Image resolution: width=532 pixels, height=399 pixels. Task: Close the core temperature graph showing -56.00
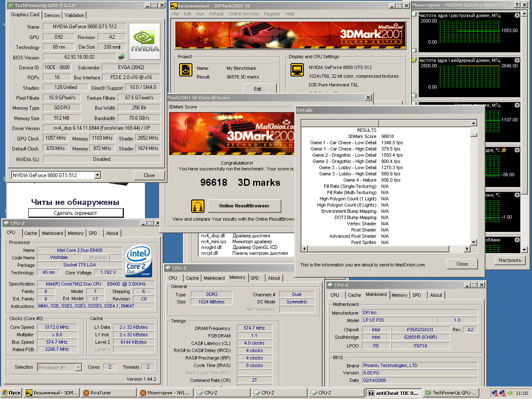[x=517, y=150]
